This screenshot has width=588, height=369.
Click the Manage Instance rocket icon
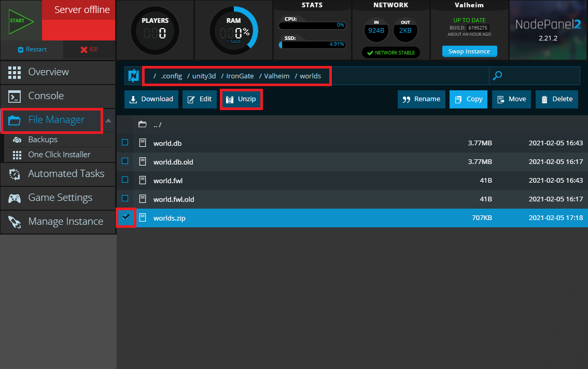point(14,222)
